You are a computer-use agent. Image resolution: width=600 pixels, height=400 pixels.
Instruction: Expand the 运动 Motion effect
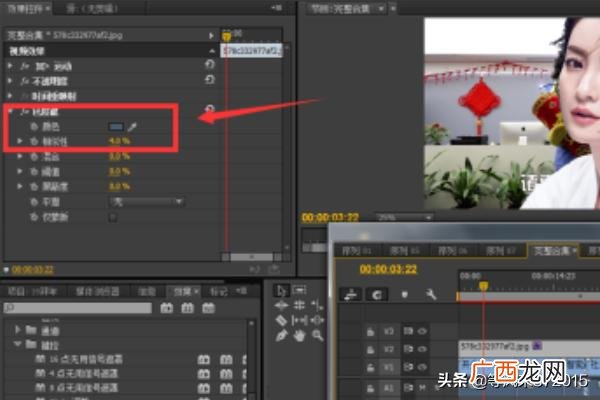pos(10,66)
